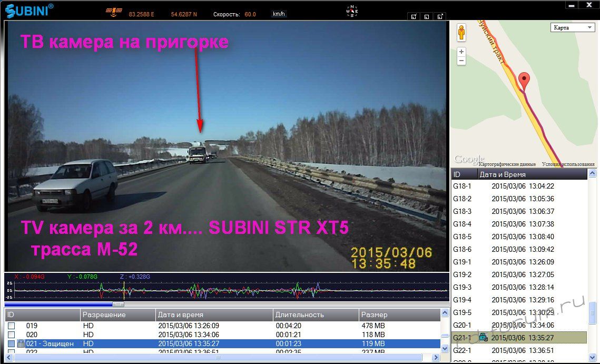Open the Карта map type dropdown
600x364 pixels.
point(572,27)
